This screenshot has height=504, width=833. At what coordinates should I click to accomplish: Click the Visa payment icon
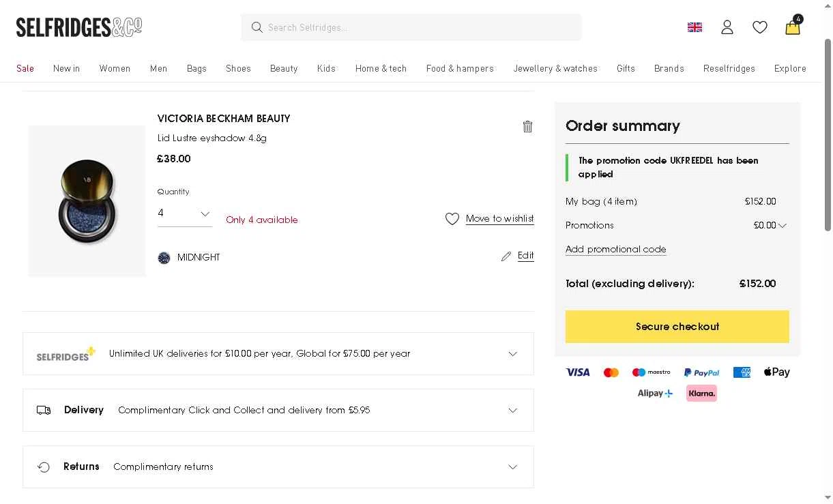tap(578, 372)
